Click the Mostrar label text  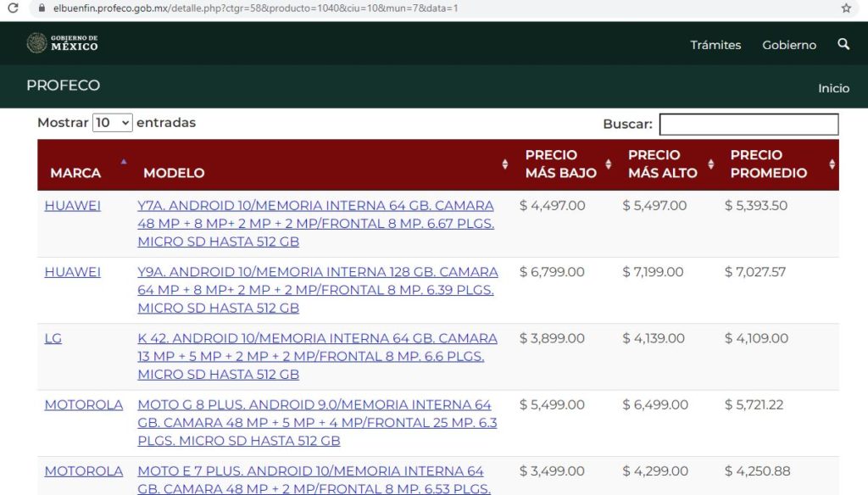(63, 122)
